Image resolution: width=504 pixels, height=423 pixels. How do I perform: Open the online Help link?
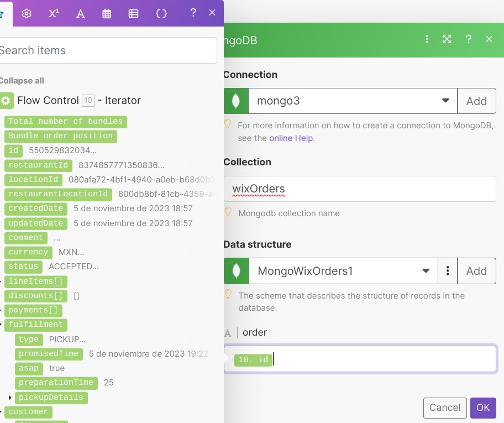pos(291,138)
